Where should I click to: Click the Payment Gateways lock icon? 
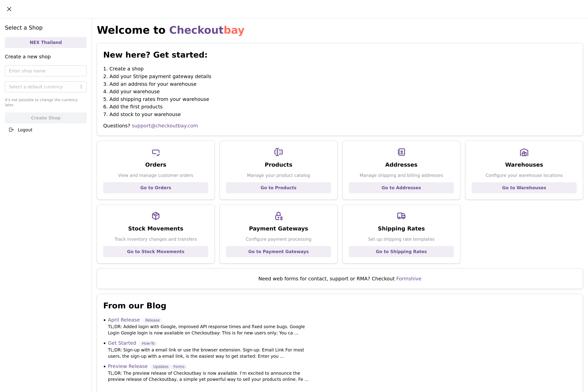tap(279, 216)
